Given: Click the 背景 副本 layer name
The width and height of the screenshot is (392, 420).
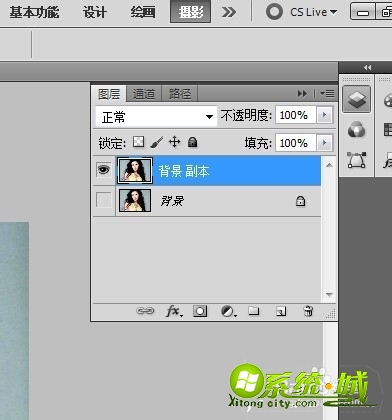Looking at the screenshot, I should click(184, 171).
